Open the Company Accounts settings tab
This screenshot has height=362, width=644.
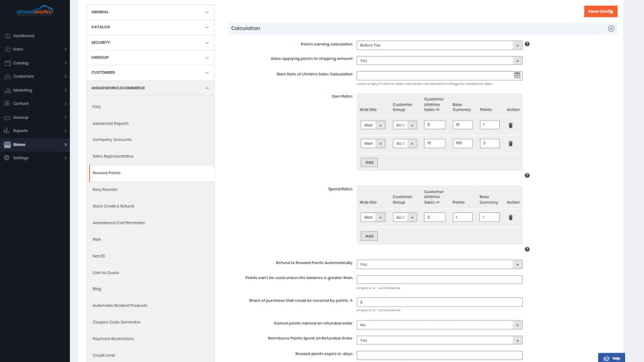click(112, 140)
